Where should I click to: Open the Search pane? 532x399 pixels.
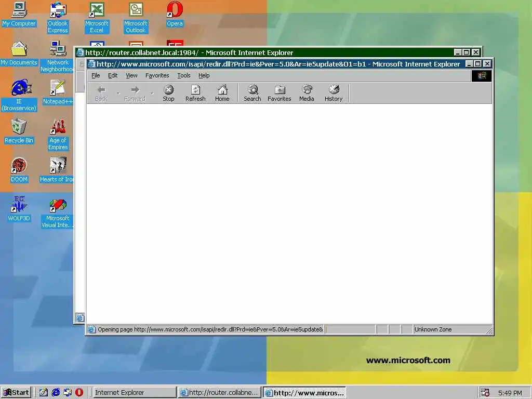(252, 94)
